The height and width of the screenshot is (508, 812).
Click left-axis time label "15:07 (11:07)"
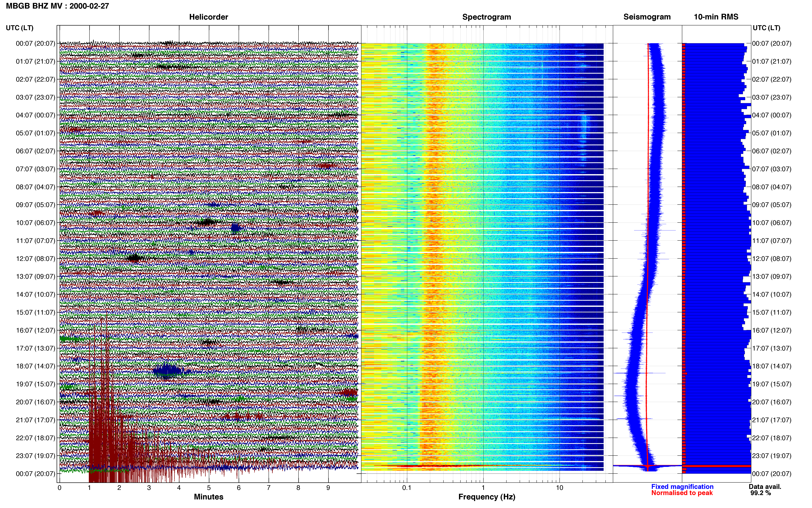36,313
